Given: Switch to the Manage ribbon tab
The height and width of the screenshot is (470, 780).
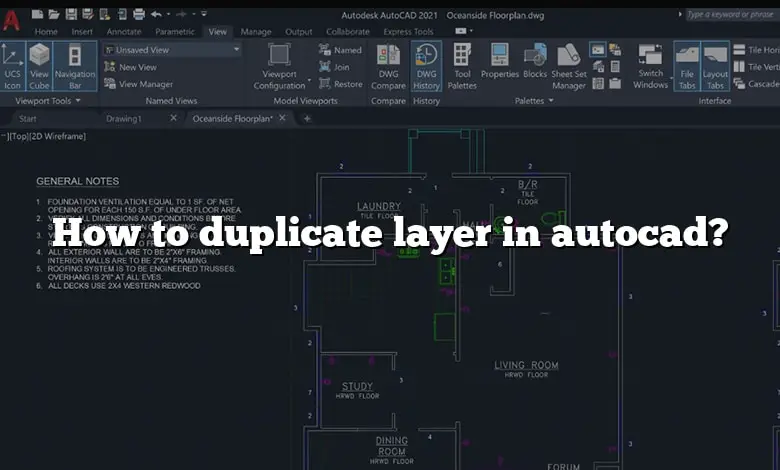Looking at the screenshot, I should 256,32.
